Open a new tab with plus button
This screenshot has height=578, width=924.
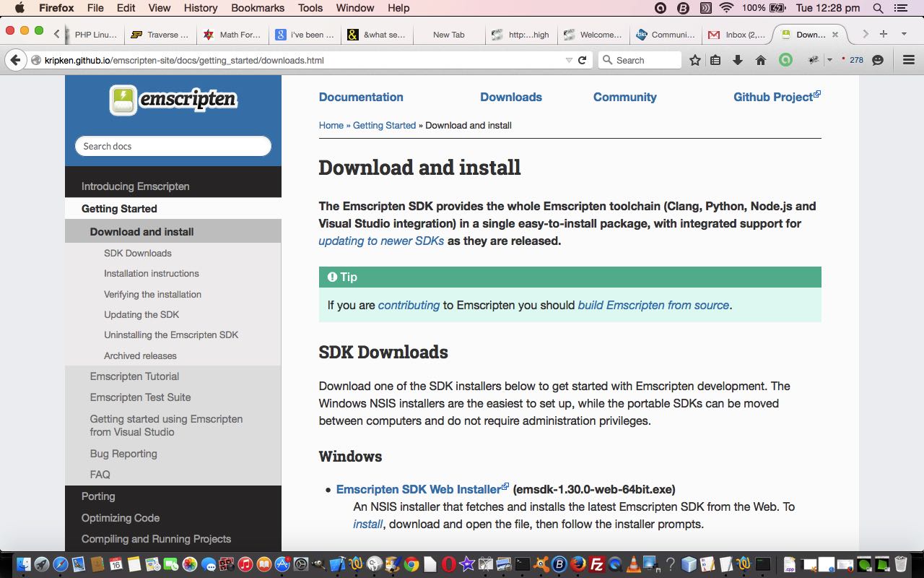(x=883, y=34)
